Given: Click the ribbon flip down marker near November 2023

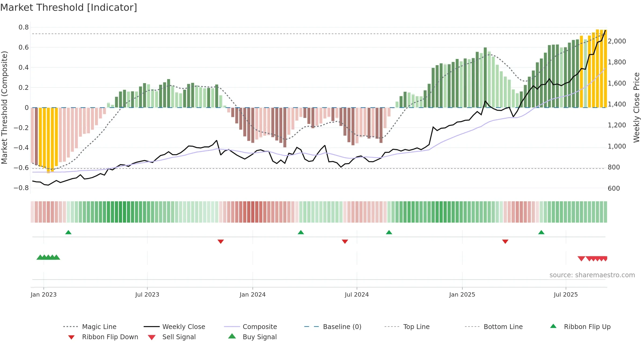Looking at the screenshot, I should (221, 242).
